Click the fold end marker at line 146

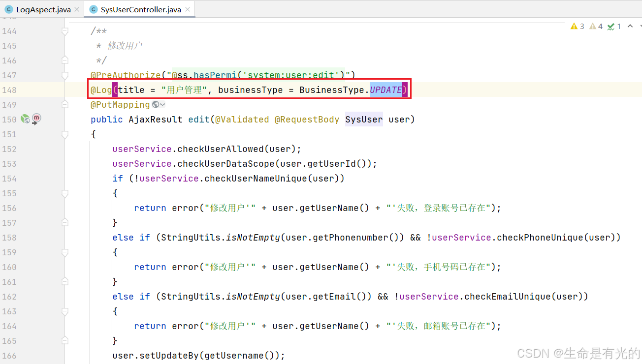[64, 60]
